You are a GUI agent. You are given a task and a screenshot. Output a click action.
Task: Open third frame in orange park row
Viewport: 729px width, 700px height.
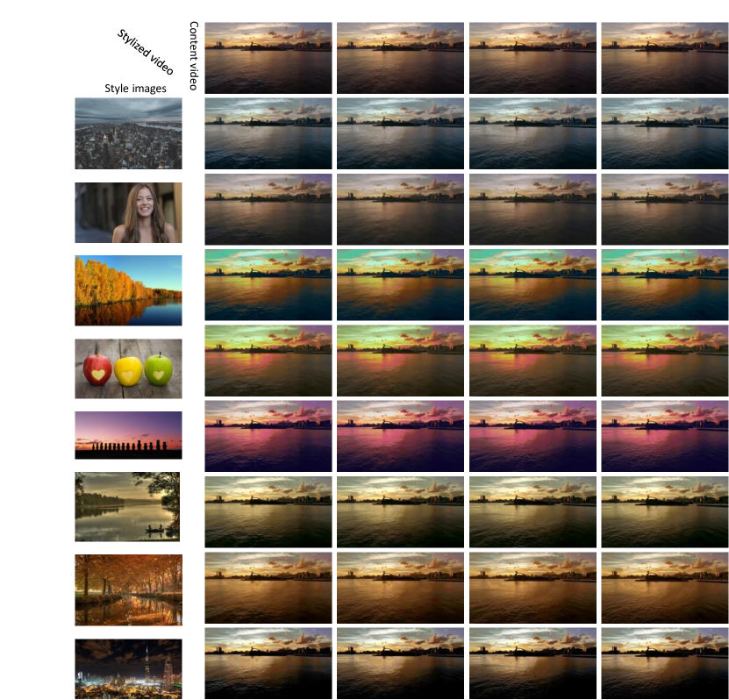532,588
